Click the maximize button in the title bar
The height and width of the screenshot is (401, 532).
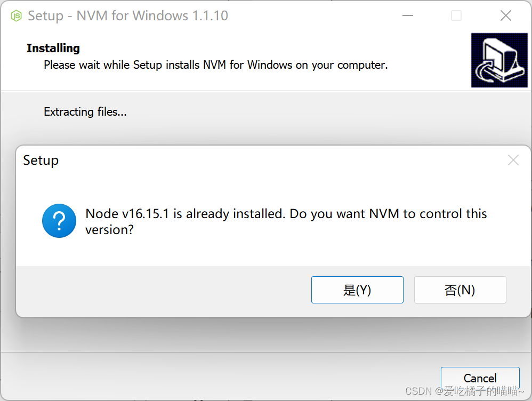click(456, 15)
